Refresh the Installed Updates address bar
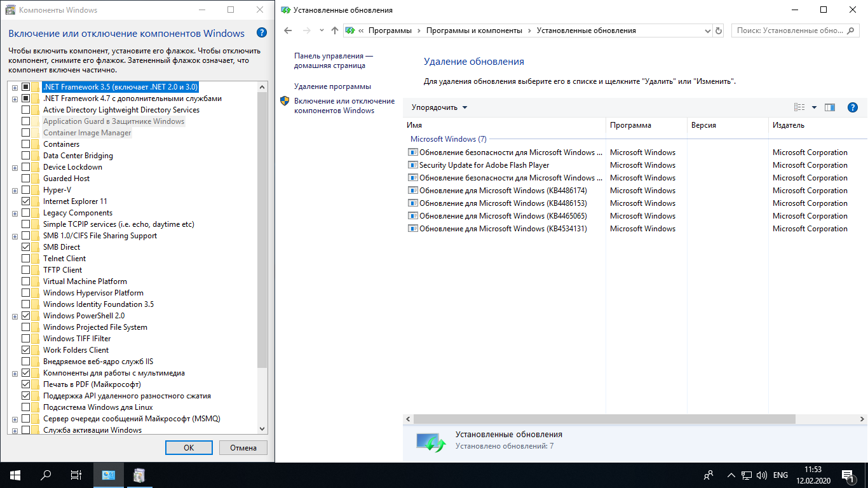The image size is (868, 488). (x=719, y=30)
